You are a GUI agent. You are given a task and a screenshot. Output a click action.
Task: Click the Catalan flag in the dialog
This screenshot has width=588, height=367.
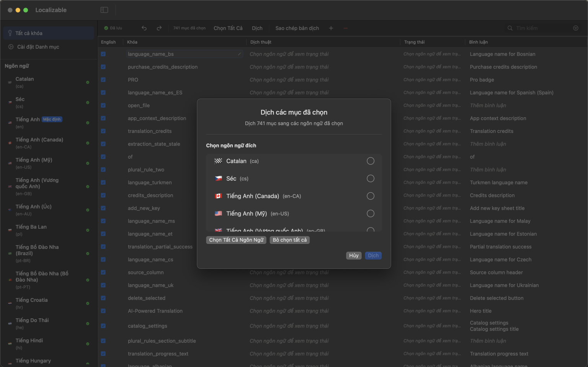[218, 161]
